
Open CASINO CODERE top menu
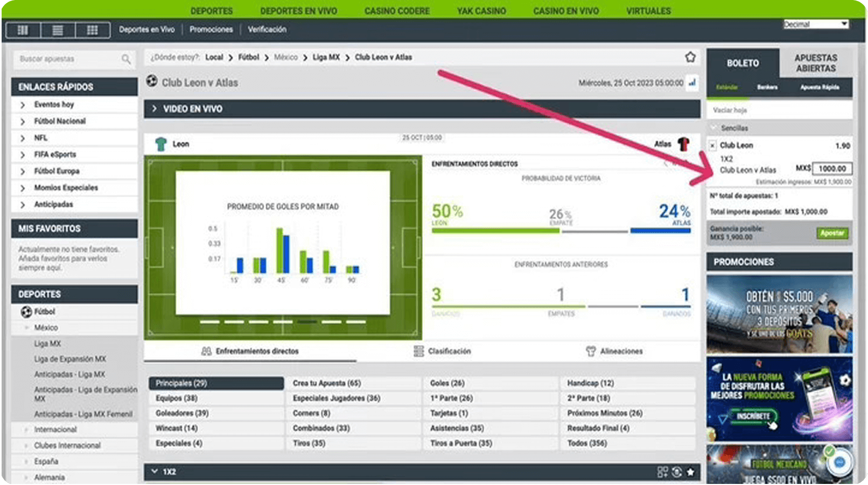pos(397,11)
